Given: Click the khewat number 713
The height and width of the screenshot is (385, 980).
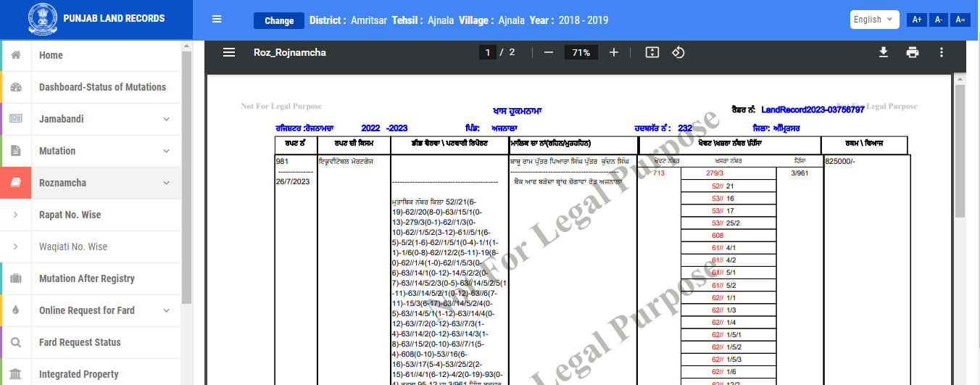Looking at the screenshot, I should (x=658, y=173).
